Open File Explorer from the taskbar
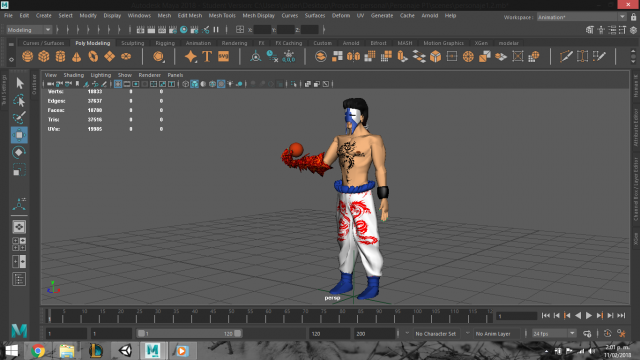 click(67, 351)
